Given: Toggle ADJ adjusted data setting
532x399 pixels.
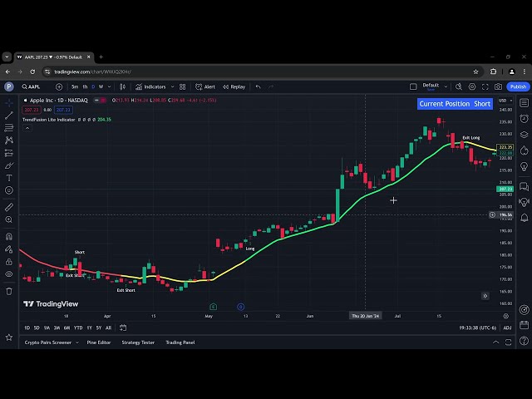Looking at the screenshot, I should point(507,328).
